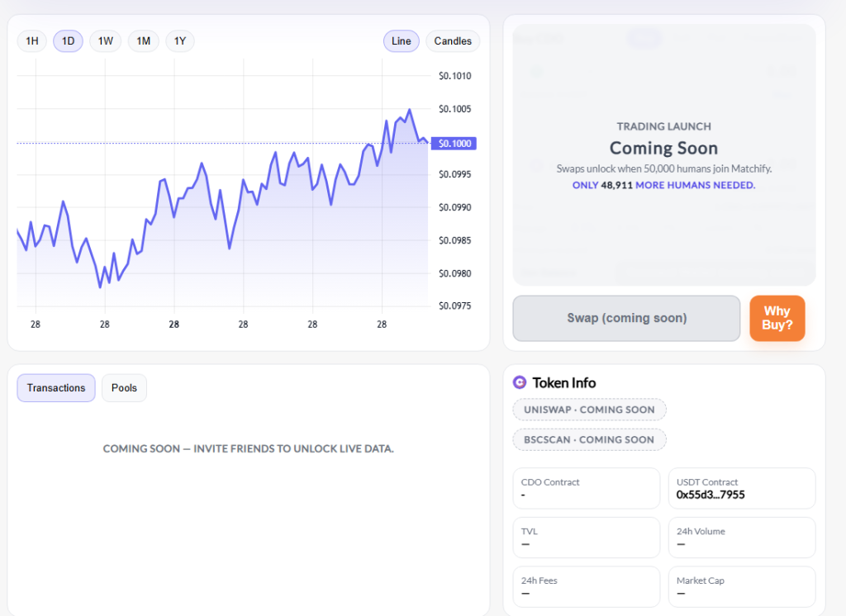Image resolution: width=846 pixels, height=616 pixels.
Task: Click the TVL stat card
Action: (x=586, y=538)
